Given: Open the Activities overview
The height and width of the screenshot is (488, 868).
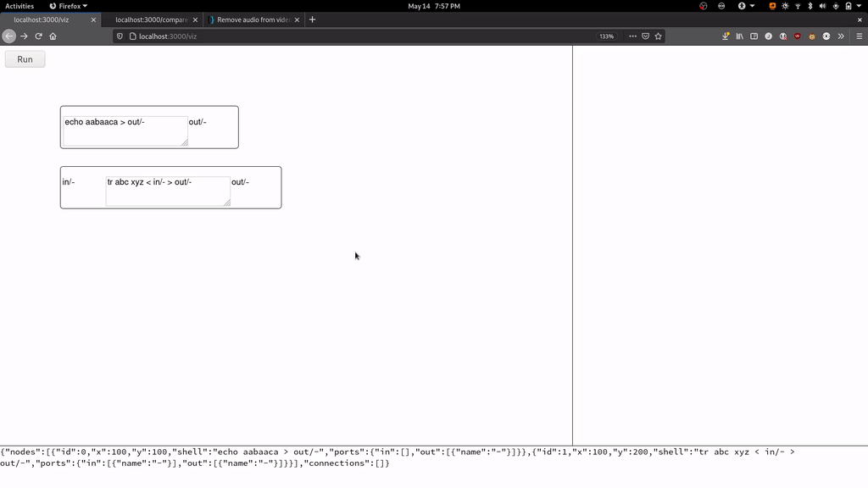Looking at the screenshot, I should 19,6.
